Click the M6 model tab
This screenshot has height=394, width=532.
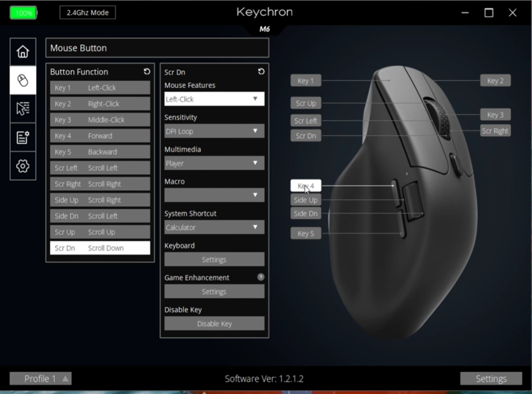coord(264,29)
